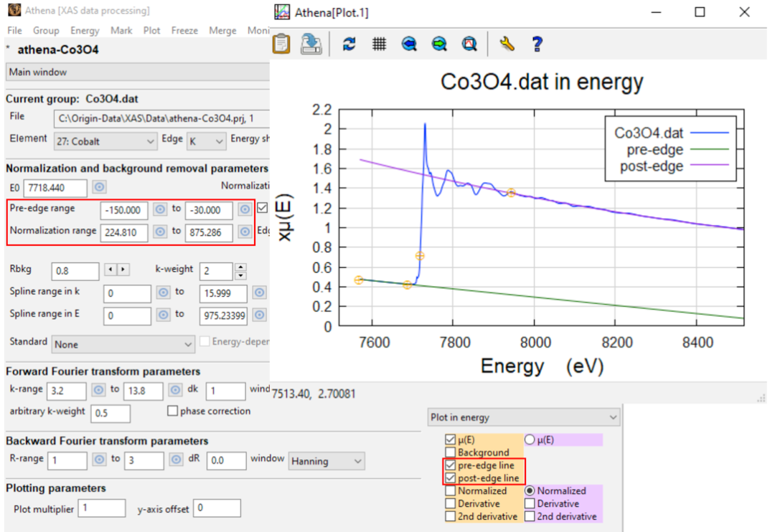Select the purple Normalized radio button

point(530,491)
